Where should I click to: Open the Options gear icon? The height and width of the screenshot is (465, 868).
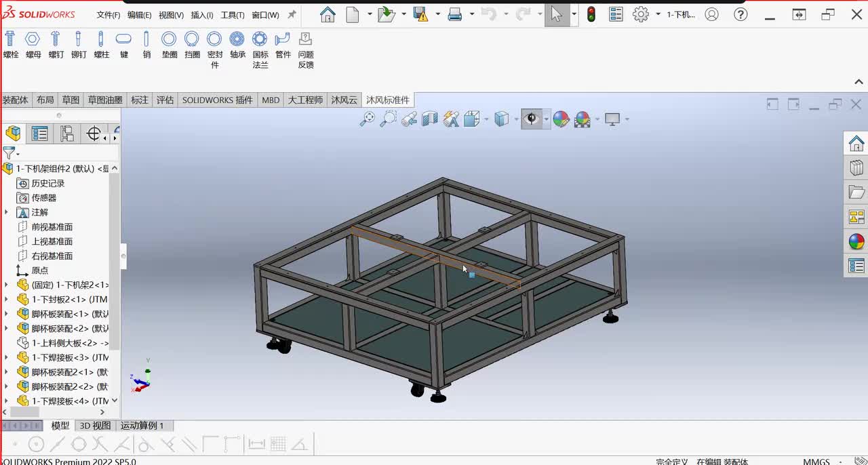pos(641,14)
